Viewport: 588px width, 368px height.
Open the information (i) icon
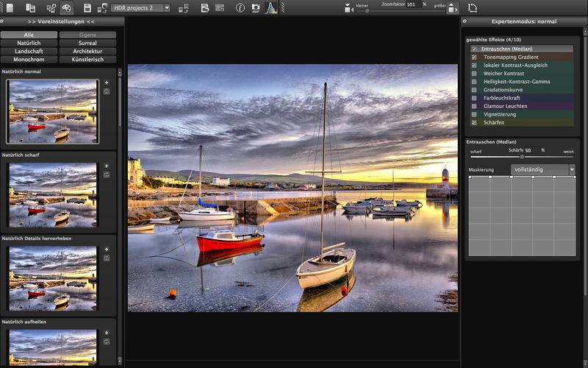click(x=240, y=8)
